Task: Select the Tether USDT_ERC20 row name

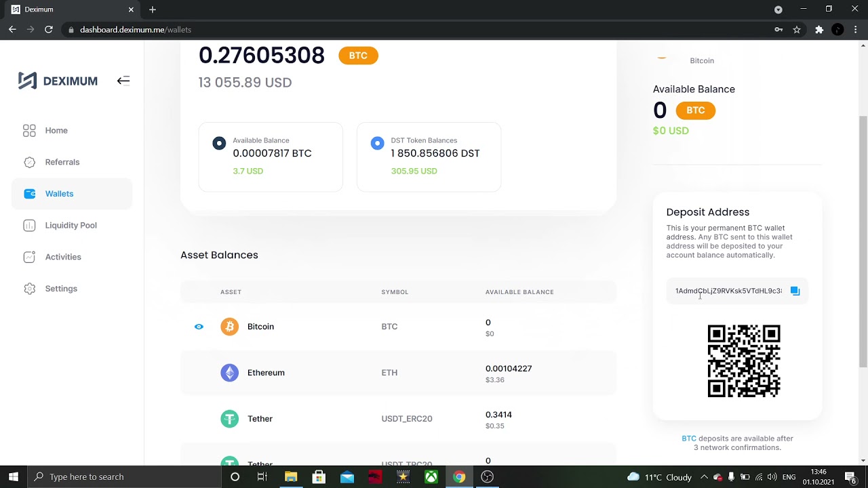Action: [260, 419]
